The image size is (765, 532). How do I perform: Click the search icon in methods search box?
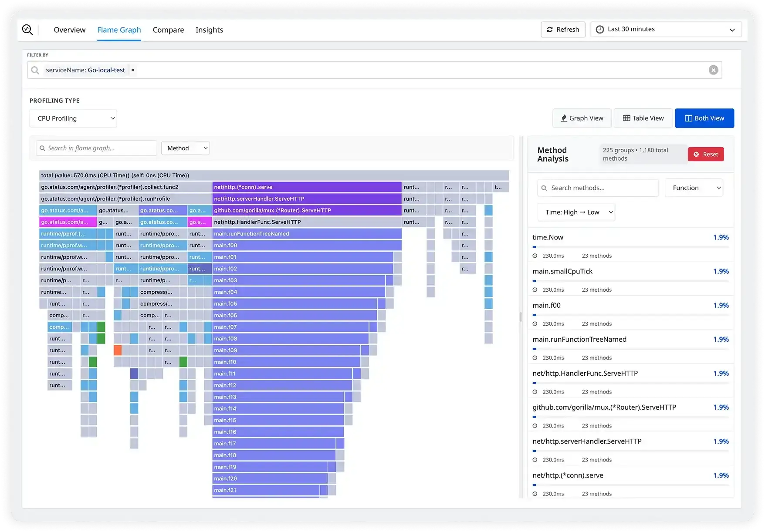pos(544,188)
